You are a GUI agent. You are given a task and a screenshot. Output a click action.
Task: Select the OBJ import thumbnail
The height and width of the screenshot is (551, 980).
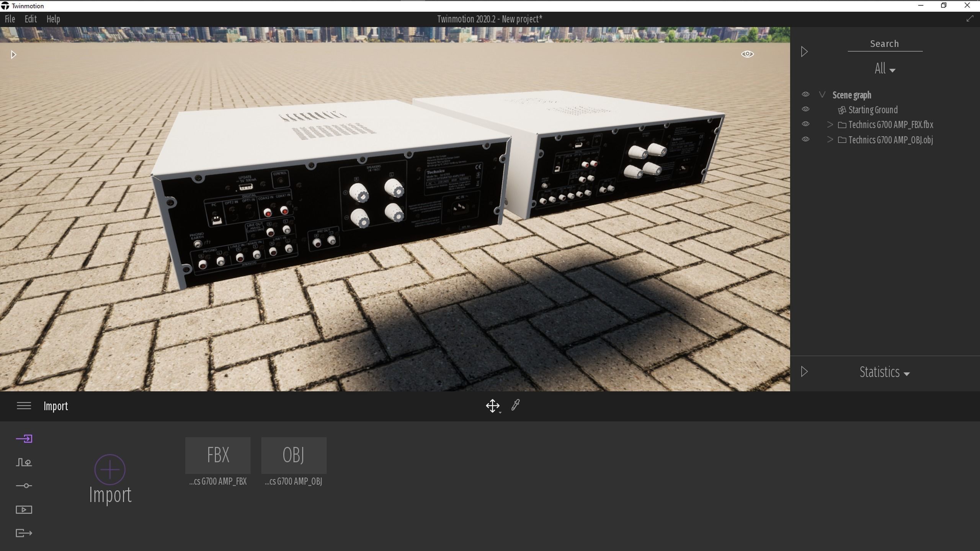click(294, 455)
